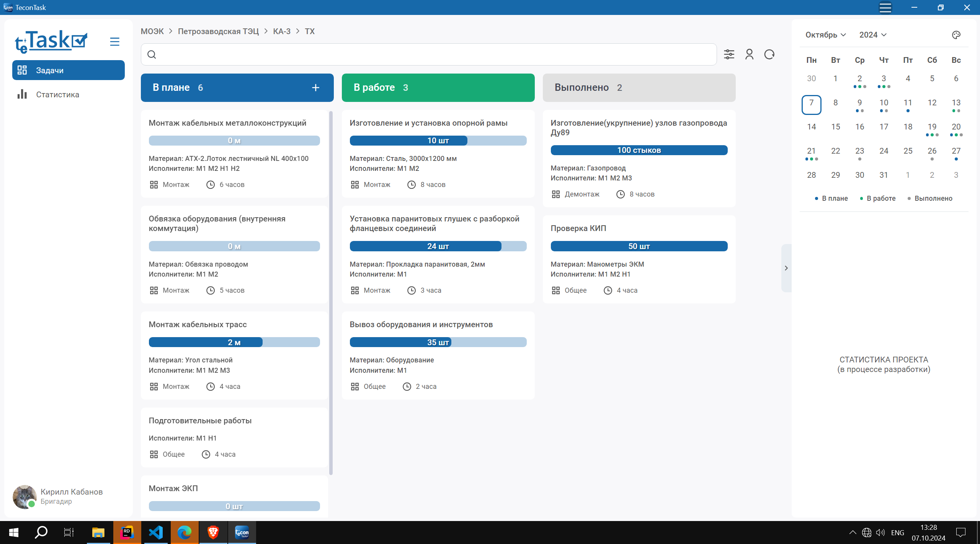Screen dimensions: 980x544
Task: Navigate to КА-3 breadcrumb link
Action: 281,31
